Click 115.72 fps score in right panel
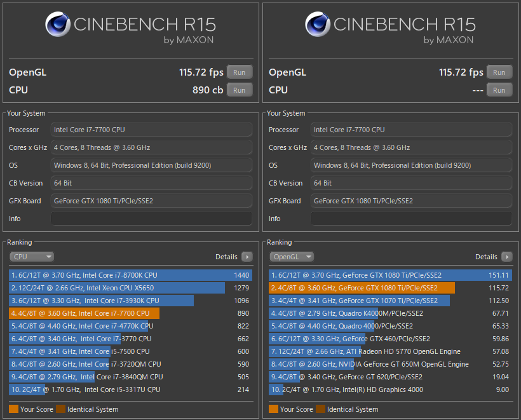The width and height of the screenshot is (521, 420). pyautogui.click(x=461, y=72)
